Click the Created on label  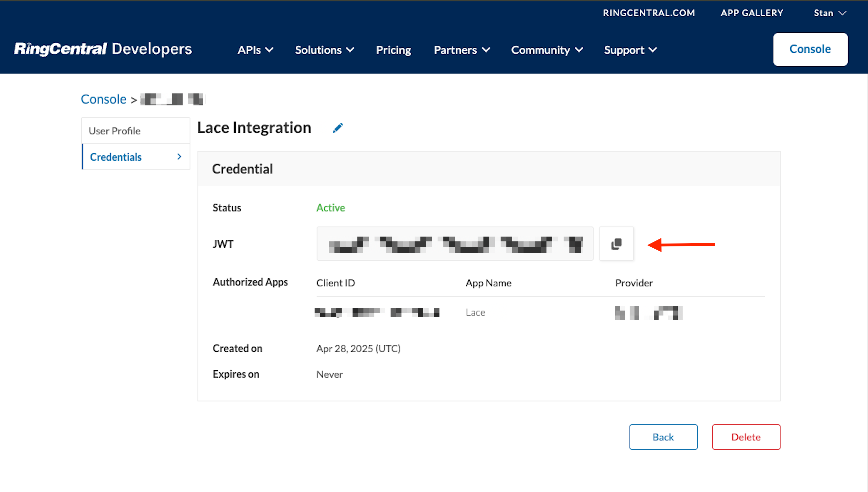(237, 348)
